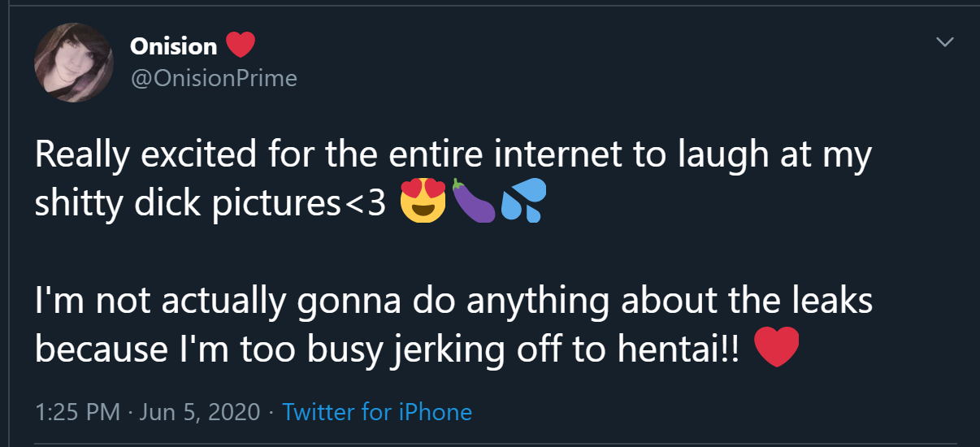Open the "Twitter for iPhone" source link
This screenshot has width=980, height=447.
(377, 411)
